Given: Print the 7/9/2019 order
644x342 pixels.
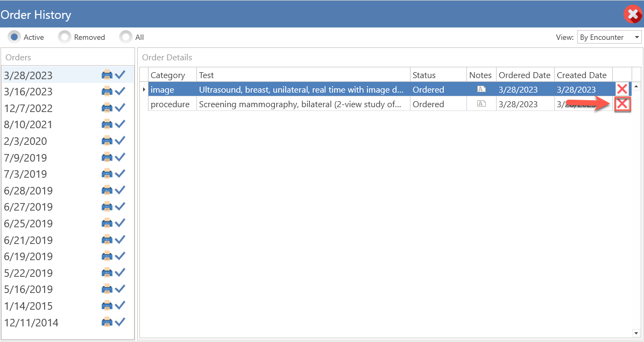Looking at the screenshot, I should pos(107,157).
